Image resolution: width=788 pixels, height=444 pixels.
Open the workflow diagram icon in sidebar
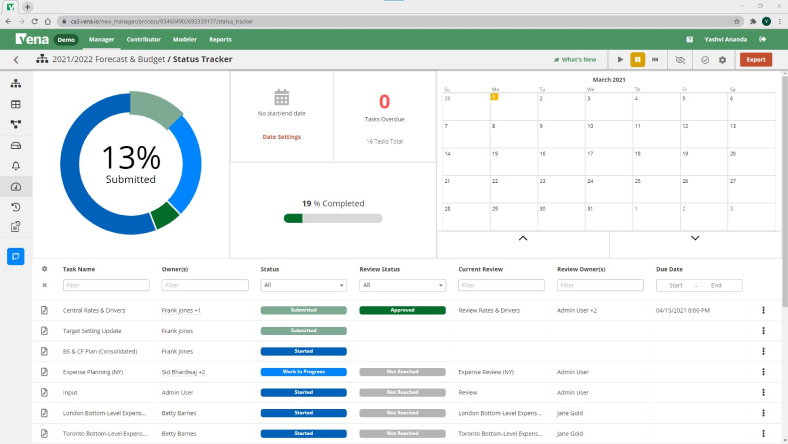tap(16, 125)
